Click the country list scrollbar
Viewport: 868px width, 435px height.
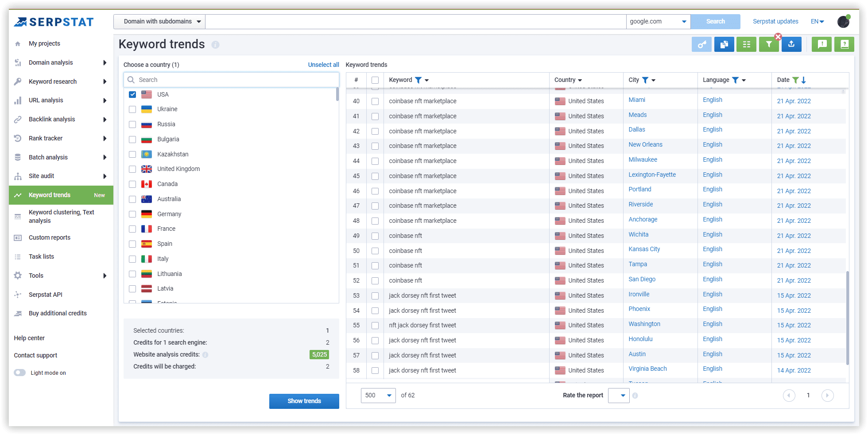coord(337,94)
